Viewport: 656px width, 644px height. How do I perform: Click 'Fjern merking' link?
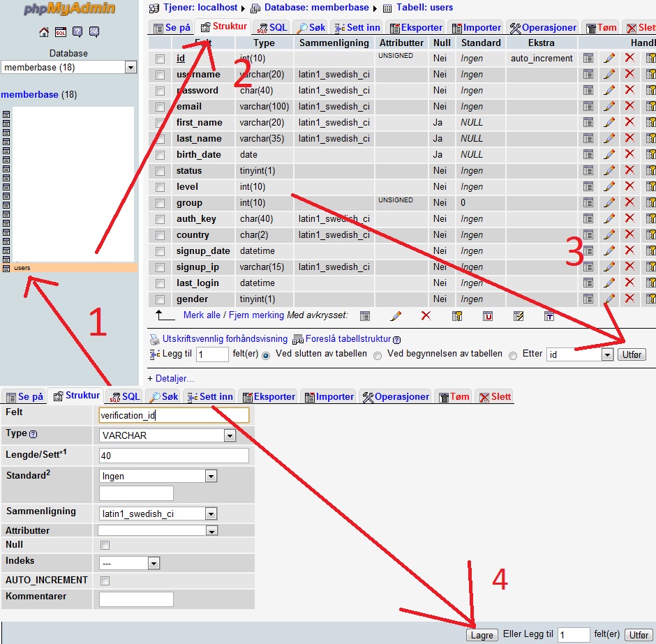pyautogui.click(x=256, y=315)
